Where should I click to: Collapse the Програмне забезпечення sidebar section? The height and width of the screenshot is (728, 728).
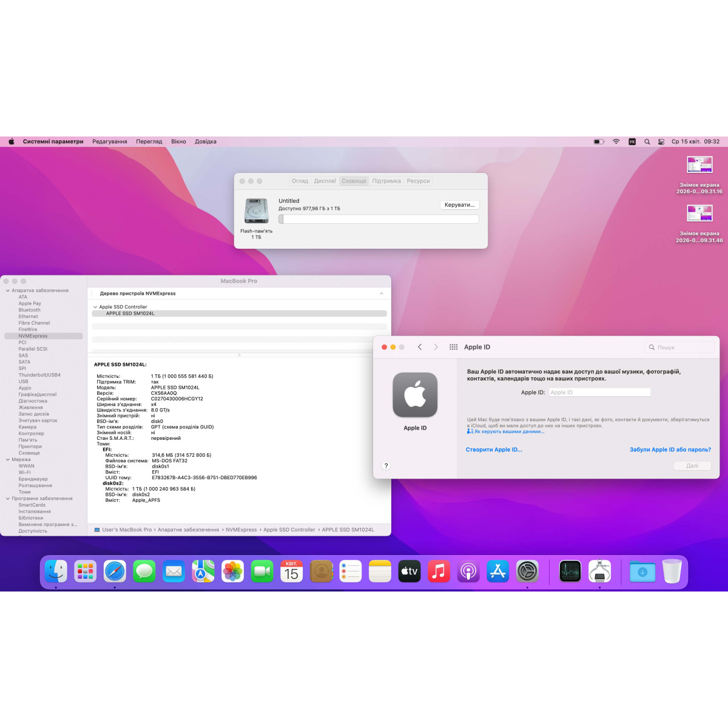point(7,499)
